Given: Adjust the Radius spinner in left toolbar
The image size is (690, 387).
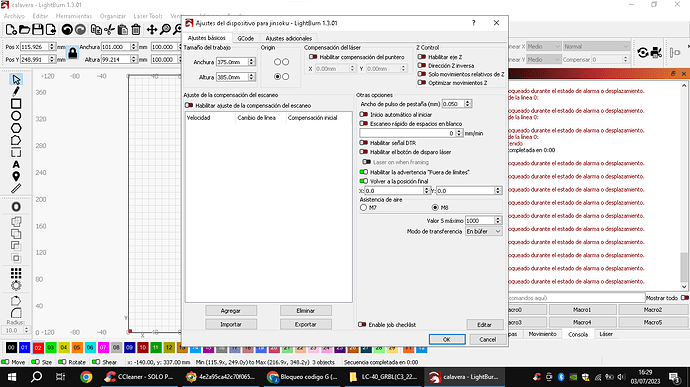Looking at the screenshot, I should click(26, 330).
